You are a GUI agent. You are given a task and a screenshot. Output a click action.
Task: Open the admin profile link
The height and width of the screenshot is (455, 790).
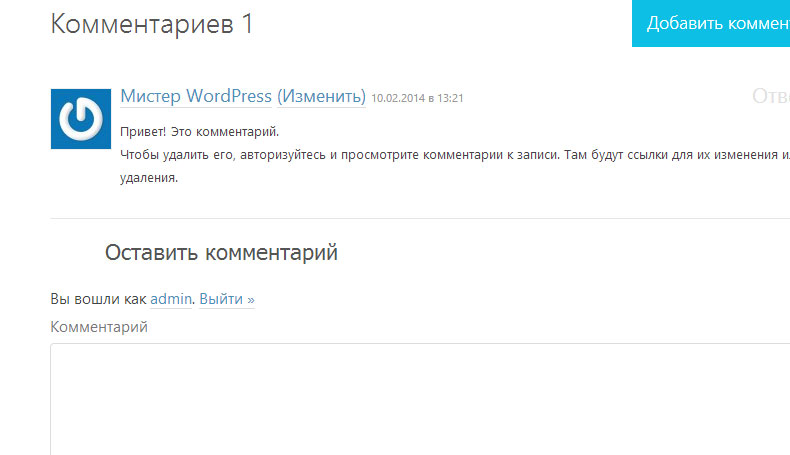click(170, 299)
